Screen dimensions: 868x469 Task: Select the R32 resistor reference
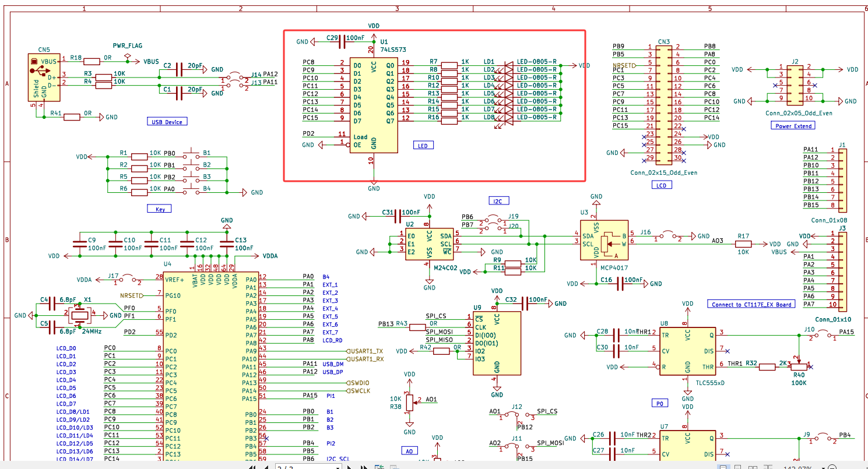click(x=751, y=363)
